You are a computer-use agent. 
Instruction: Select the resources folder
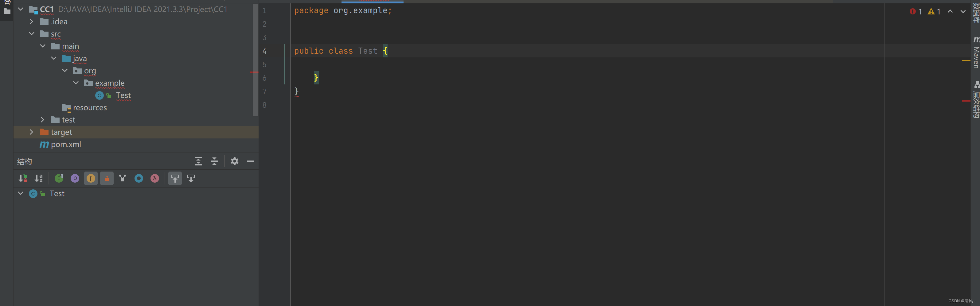click(x=90, y=107)
